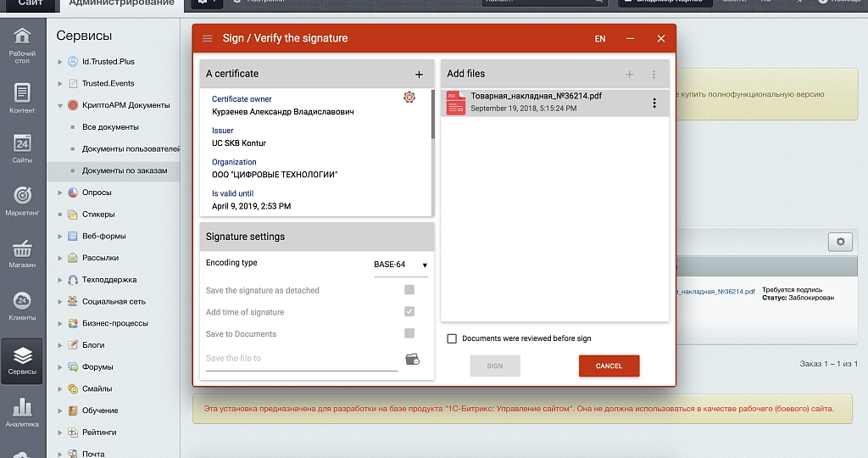Expand Веб-формы tree node arrow
Viewport: 868px width, 458px height.
point(60,237)
